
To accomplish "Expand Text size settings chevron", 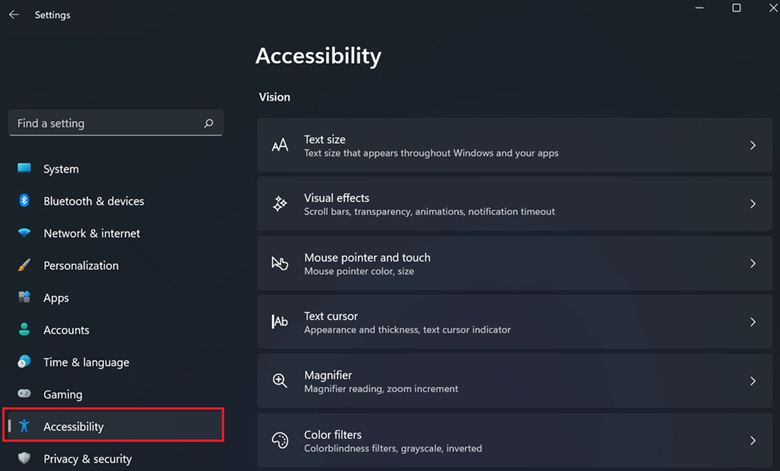I will 752,146.
